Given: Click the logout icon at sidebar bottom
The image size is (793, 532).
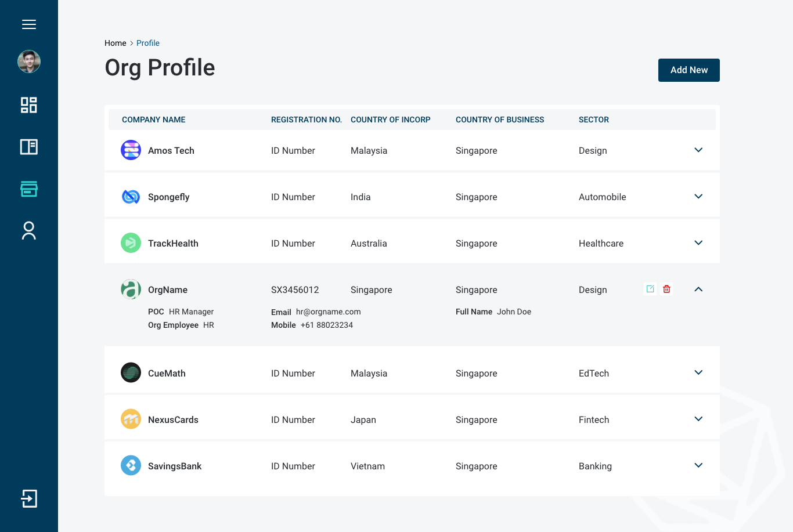Looking at the screenshot, I should click(29, 498).
